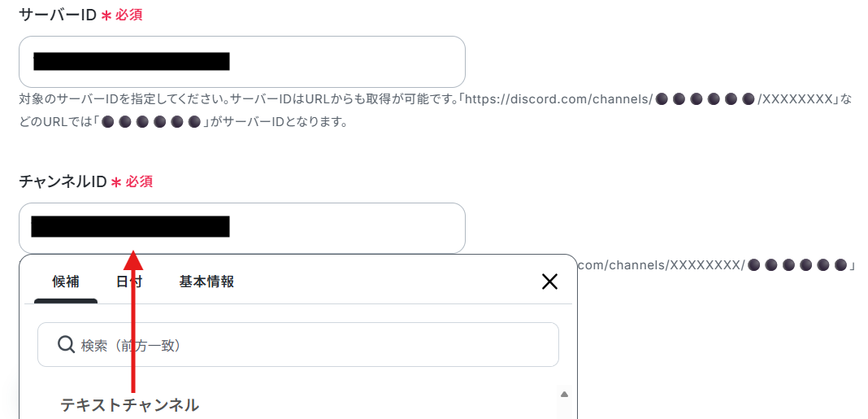Switch to the 候補 tab
Viewport: 868px width, 419px height.
coord(66,282)
